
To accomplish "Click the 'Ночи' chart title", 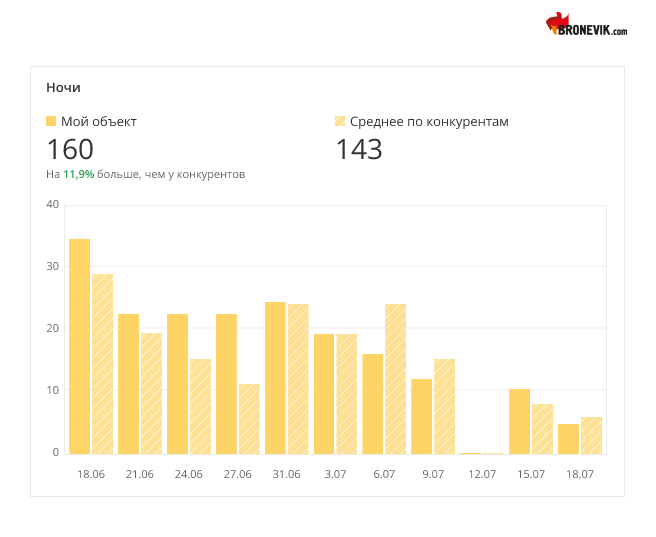I will click(x=63, y=88).
